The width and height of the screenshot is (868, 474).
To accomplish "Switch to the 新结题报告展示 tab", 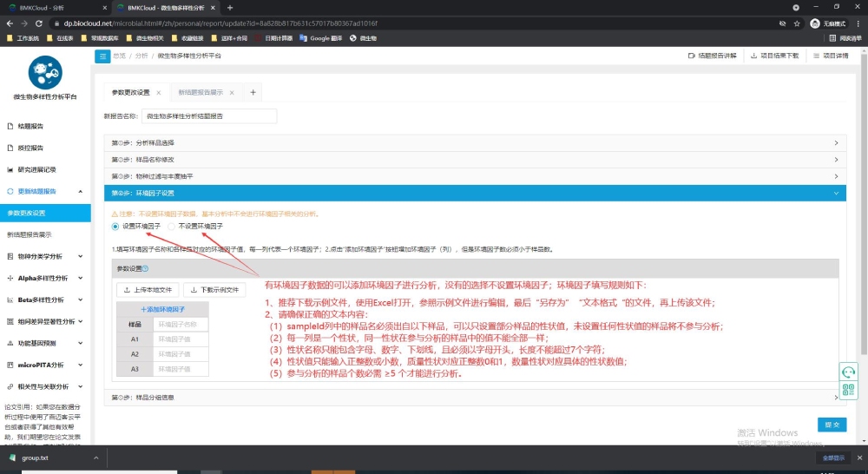I will click(x=201, y=92).
